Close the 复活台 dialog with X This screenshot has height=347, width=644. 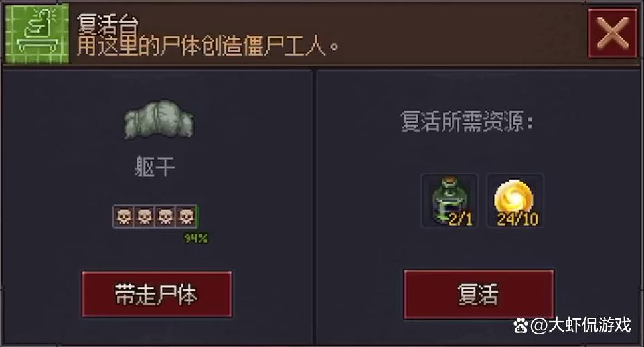pyautogui.click(x=612, y=33)
